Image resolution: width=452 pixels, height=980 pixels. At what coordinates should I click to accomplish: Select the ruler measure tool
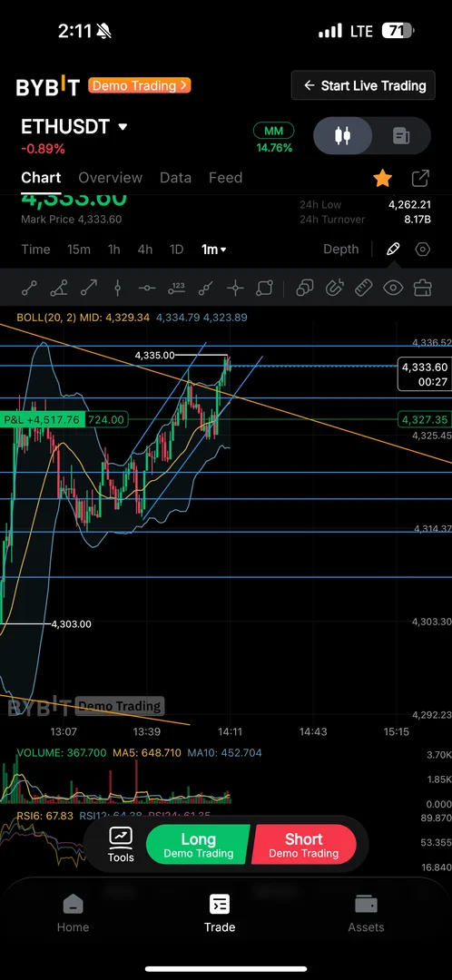tap(364, 289)
